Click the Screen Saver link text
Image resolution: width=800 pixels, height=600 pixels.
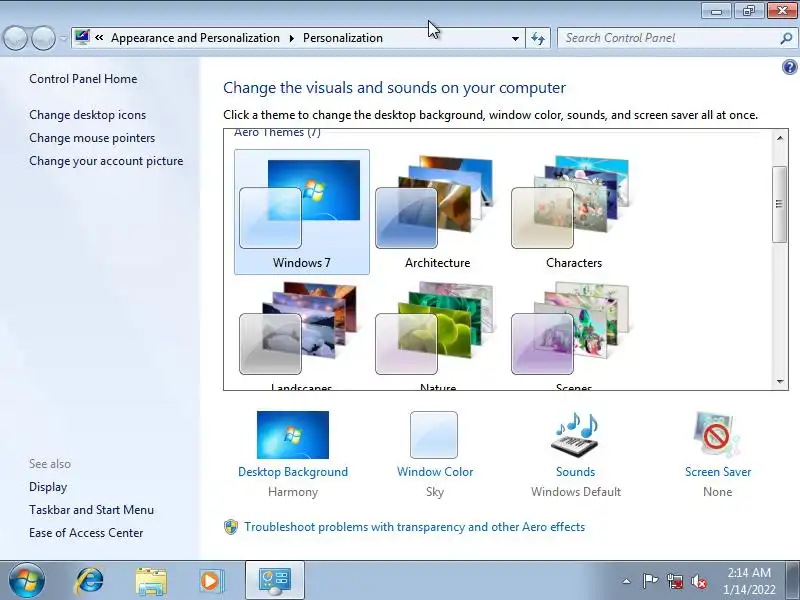pyautogui.click(x=718, y=472)
